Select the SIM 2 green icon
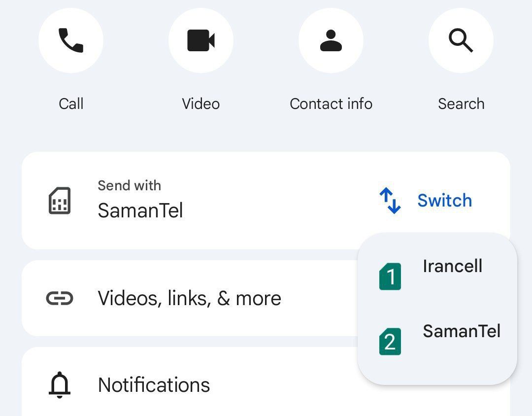The image size is (532, 416). click(x=390, y=342)
